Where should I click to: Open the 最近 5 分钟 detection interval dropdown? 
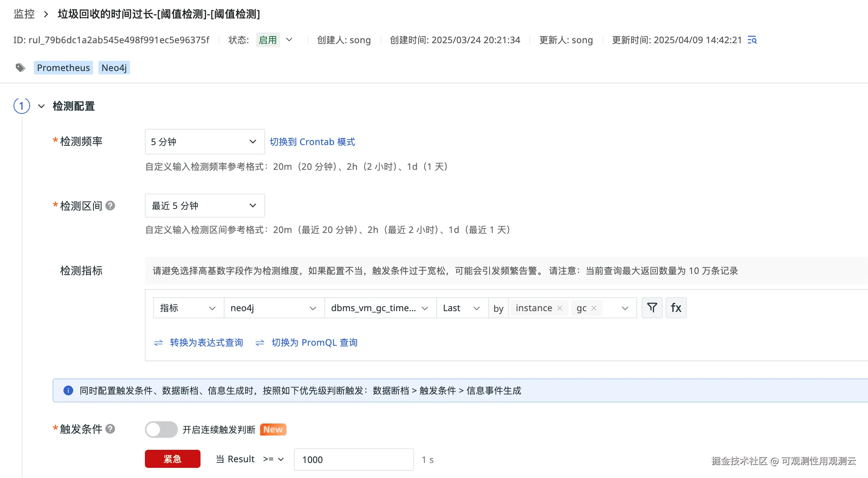coord(205,206)
